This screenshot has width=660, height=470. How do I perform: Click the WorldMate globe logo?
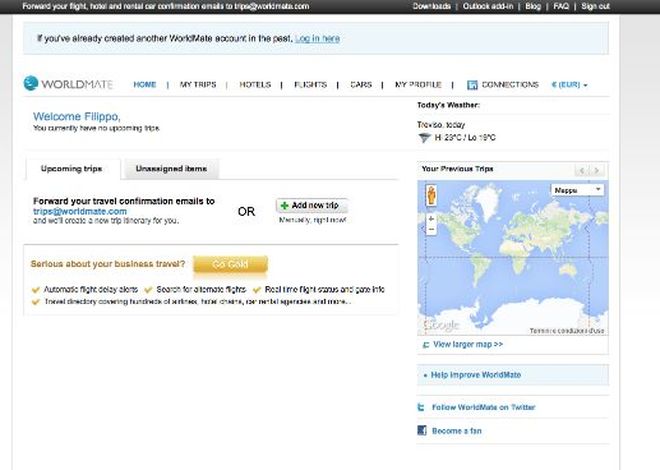pos(31,83)
